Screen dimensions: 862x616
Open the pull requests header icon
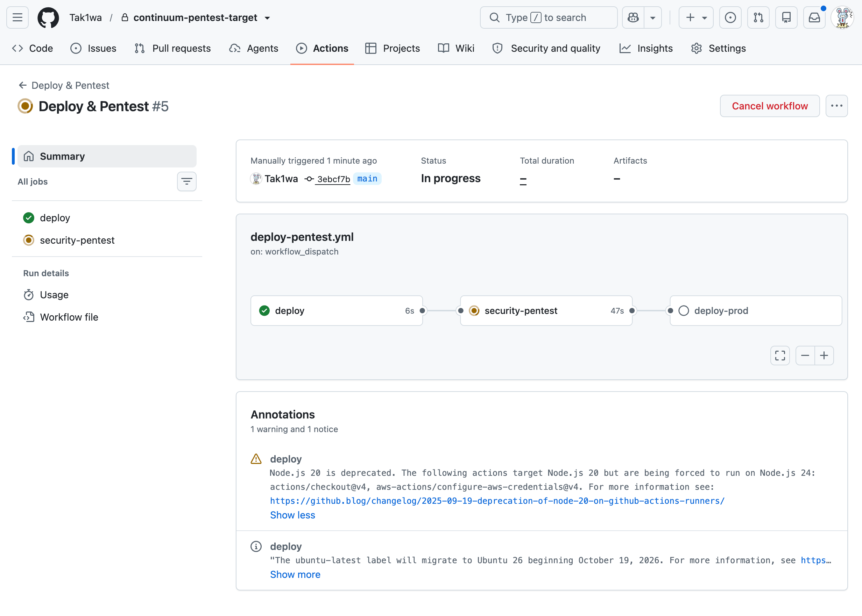[x=758, y=17]
